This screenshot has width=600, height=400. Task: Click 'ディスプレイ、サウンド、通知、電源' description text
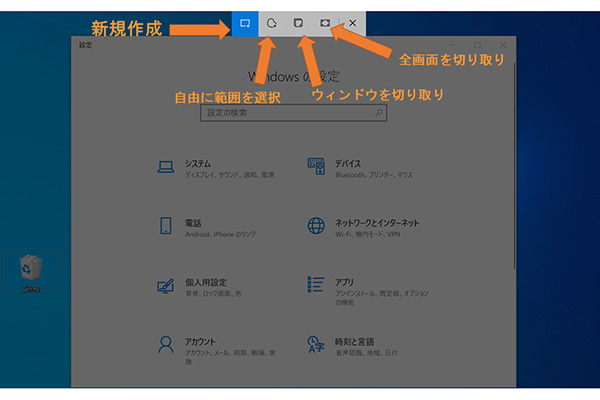point(230,175)
